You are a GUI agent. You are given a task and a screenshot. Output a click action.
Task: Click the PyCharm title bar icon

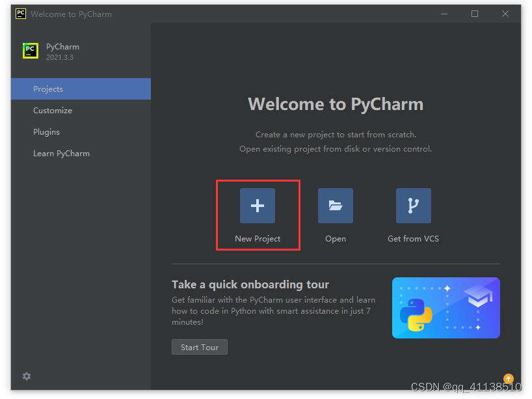click(x=21, y=14)
